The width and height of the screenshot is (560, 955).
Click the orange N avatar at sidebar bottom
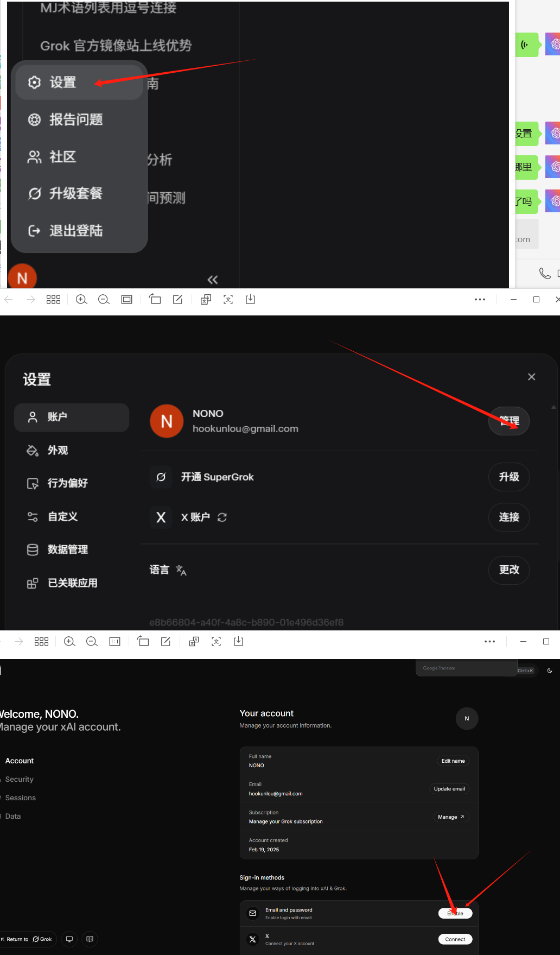(22, 278)
